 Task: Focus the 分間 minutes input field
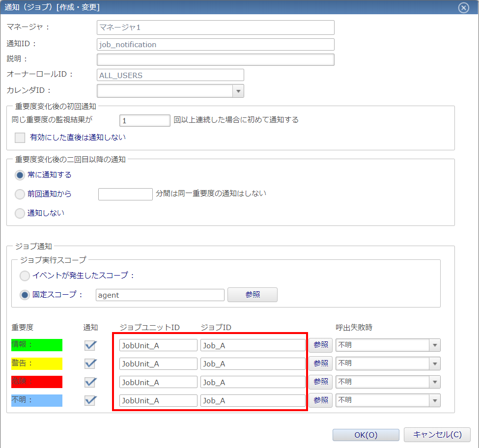126,194
